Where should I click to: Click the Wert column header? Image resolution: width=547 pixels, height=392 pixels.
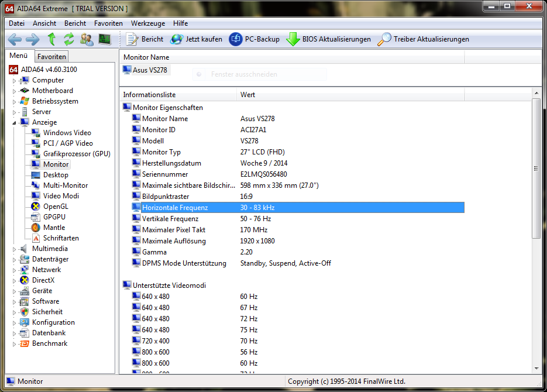(x=350, y=95)
